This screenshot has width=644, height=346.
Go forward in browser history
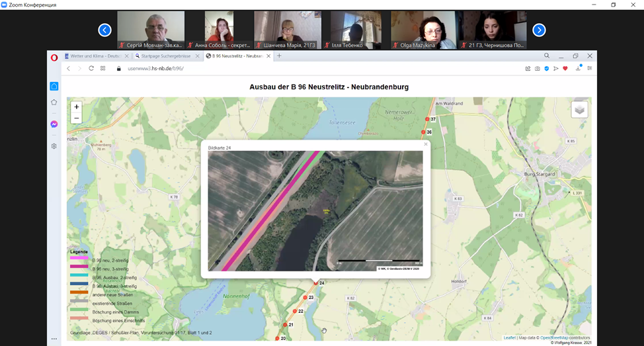pyautogui.click(x=79, y=69)
